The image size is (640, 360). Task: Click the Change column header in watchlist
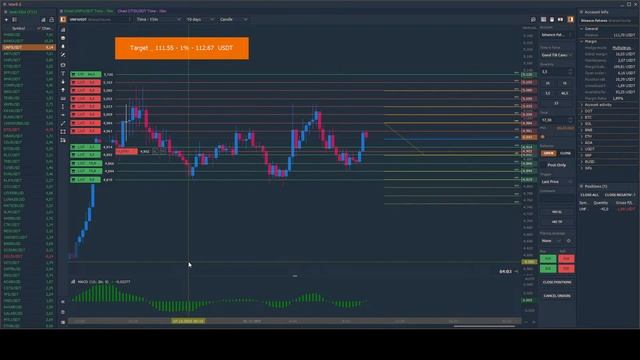(46, 29)
